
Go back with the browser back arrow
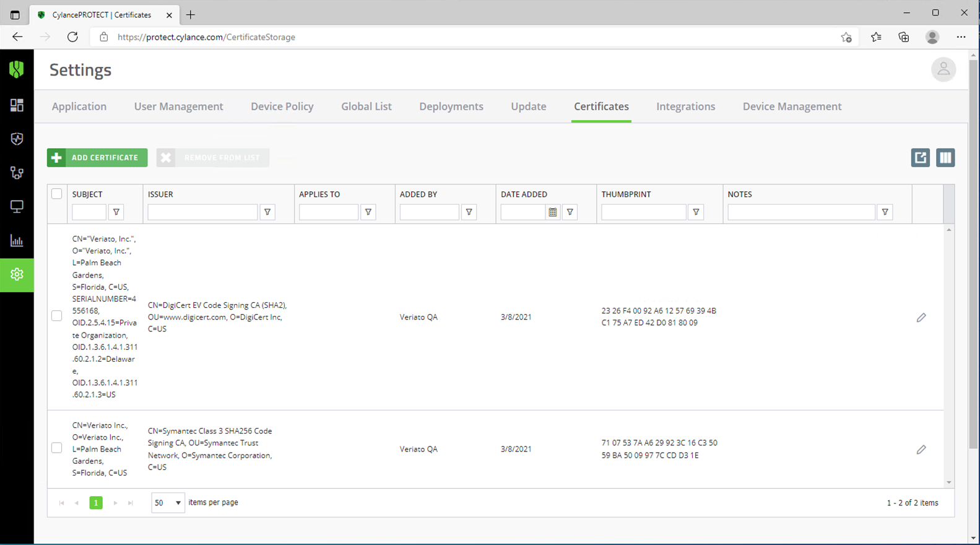tap(17, 37)
